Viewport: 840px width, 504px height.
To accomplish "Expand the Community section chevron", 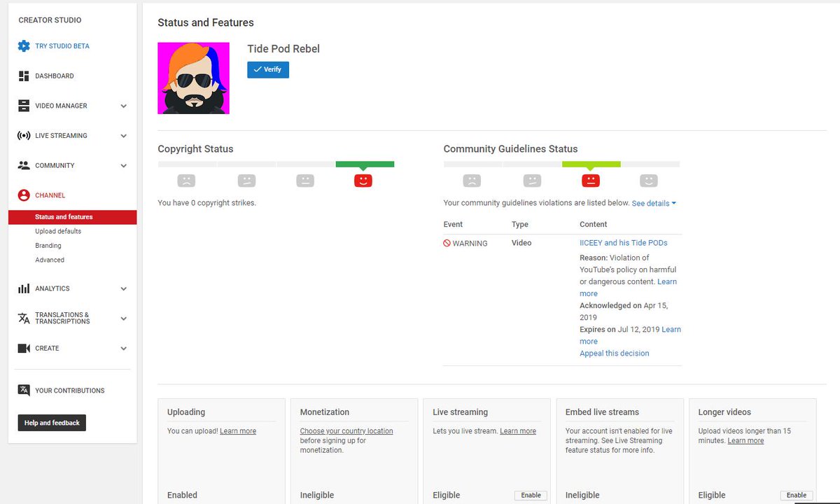I will click(x=124, y=166).
